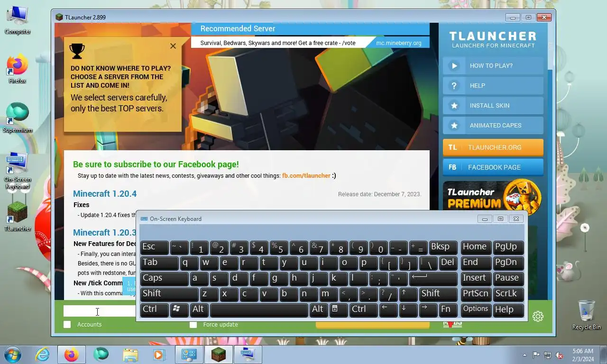Viewport: 607px width, 364px height.
Task: Click the TL logo on TLauncher.org button
Action: tap(453, 147)
